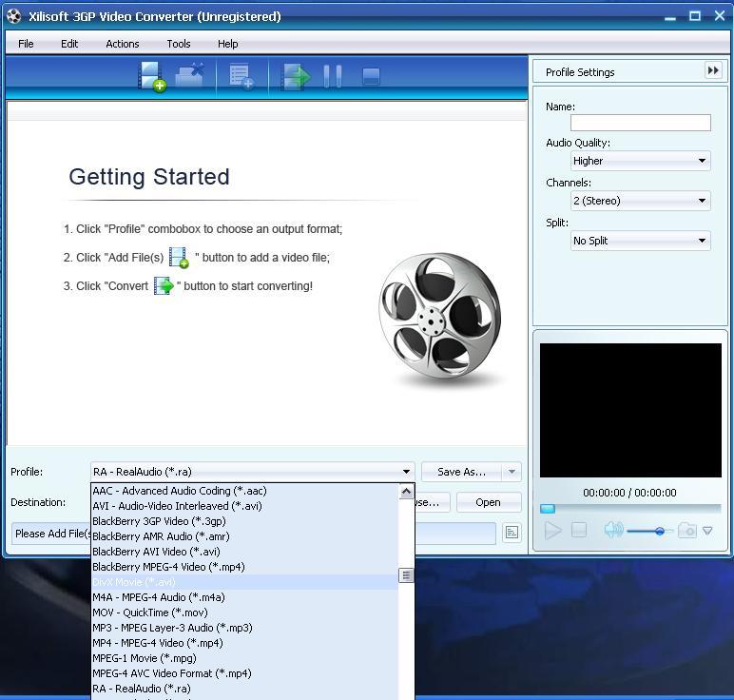Click the Open destination button
734x700 pixels.
click(x=489, y=502)
